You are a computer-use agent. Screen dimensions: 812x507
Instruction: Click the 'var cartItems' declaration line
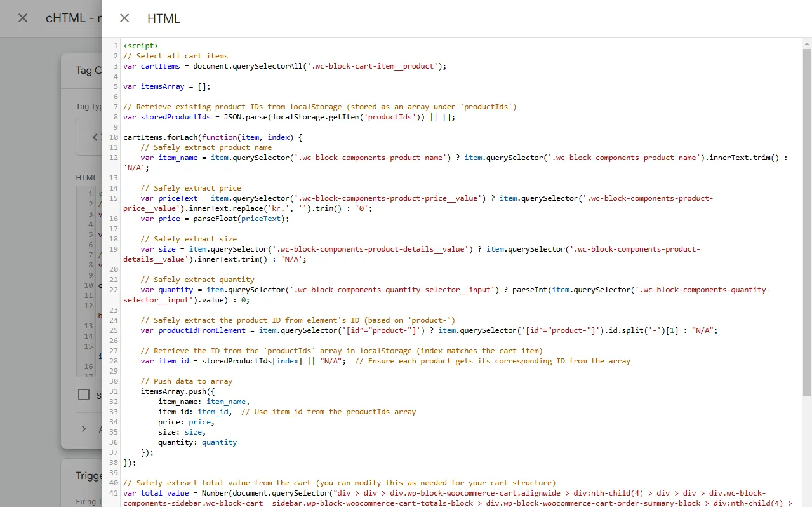coord(285,66)
